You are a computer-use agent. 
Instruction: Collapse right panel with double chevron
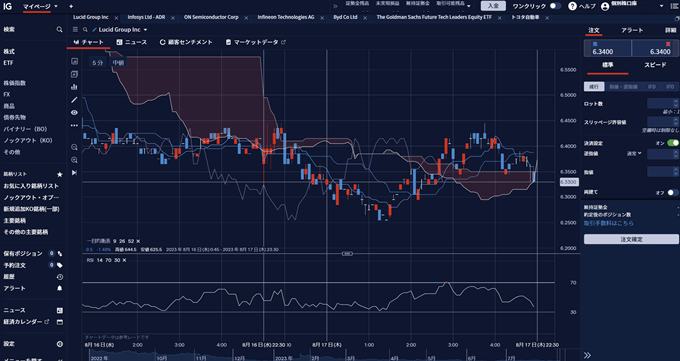(x=587, y=355)
